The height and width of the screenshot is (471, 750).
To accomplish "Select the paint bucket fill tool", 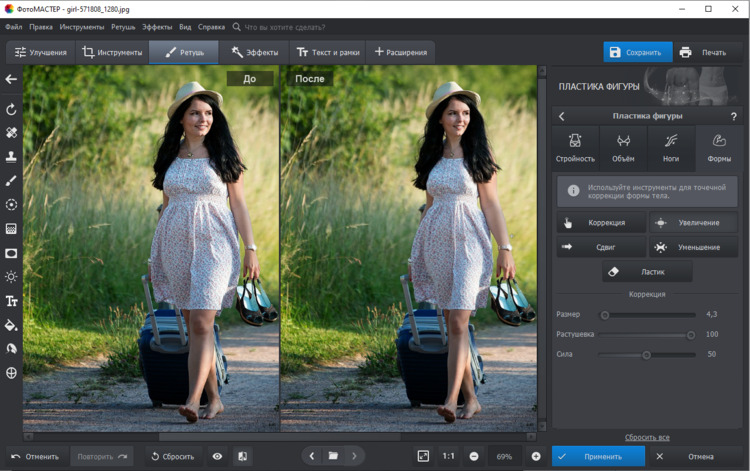I will pos(12,325).
